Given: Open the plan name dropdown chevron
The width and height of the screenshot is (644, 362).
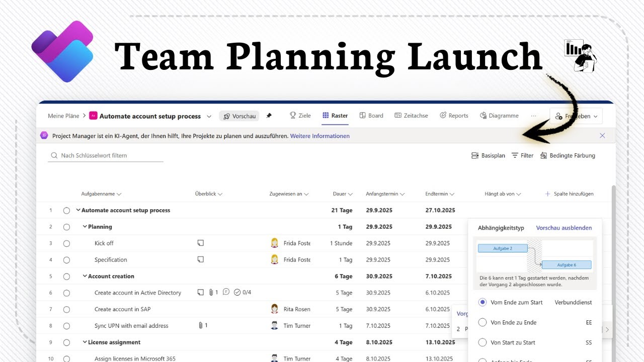Looking at the screenshot, I should [209, 116].
